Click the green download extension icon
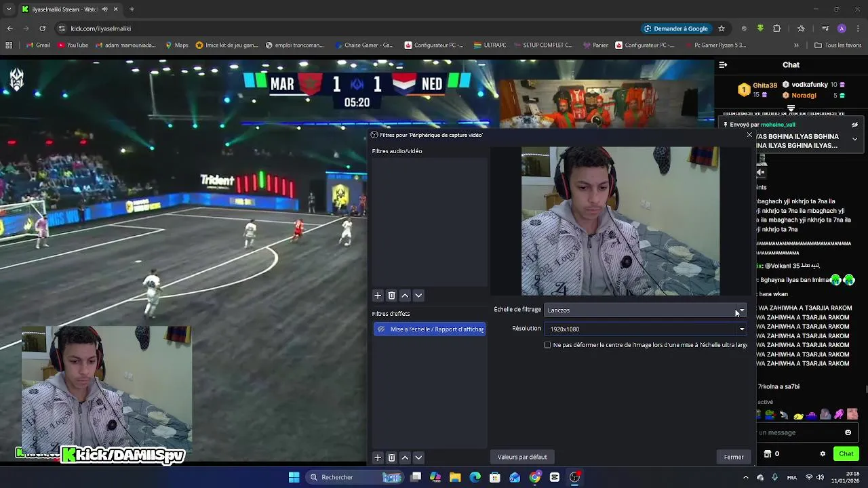This screenshot has width=868, height=488. tap(760, 28)
